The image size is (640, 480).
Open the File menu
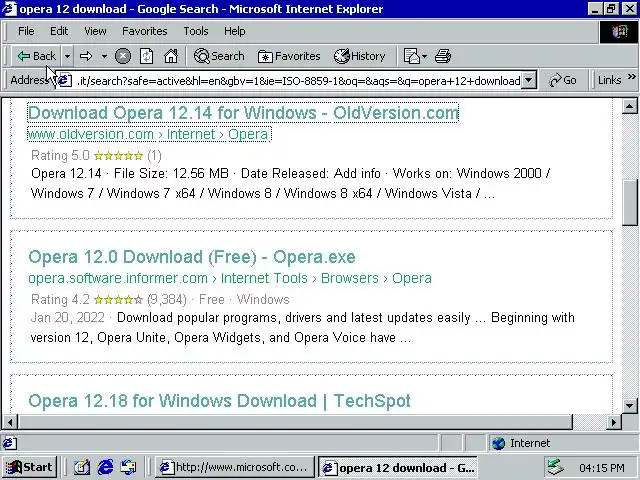coord(26,31)
